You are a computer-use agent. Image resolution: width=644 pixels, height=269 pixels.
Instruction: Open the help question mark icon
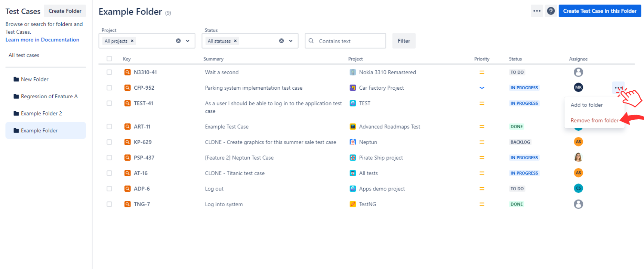tap(551, 11)
